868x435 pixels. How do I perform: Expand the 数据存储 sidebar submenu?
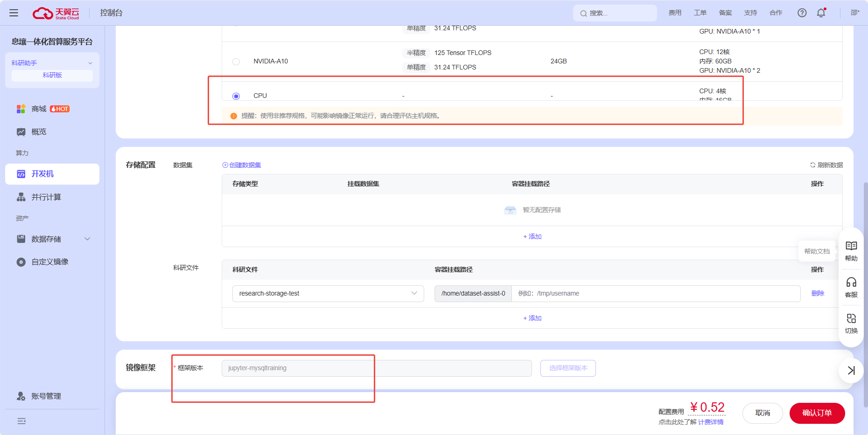[x=87, y=239]
